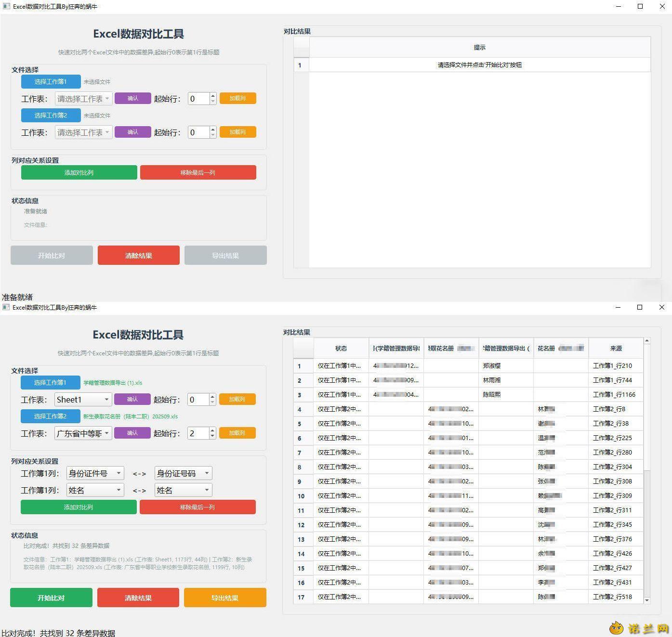Click 选择工作簿2 in the window with 未选择文件
The width and height of the screenshot is (672, 637).
tap(51, 115)
